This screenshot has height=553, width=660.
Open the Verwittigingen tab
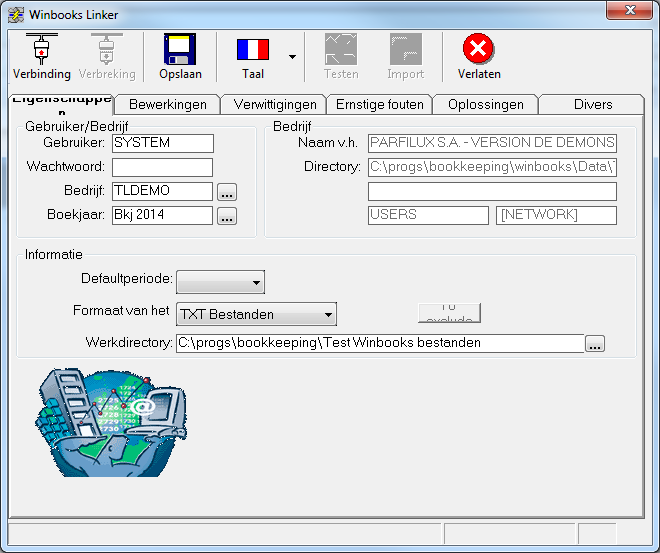pos(274,104)
